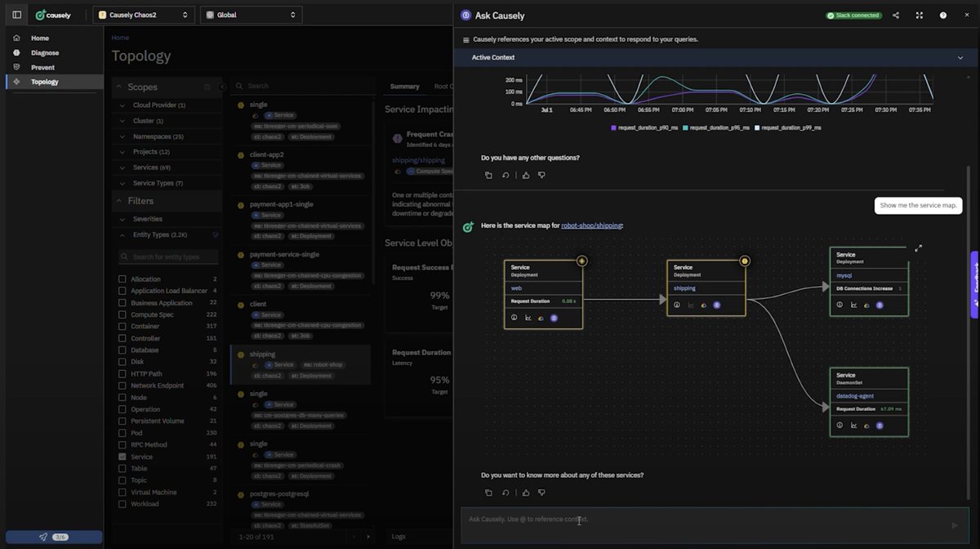Open Diagnose in sidebar
The width and height of the screenshot is (980, 549).
point(45,53)
